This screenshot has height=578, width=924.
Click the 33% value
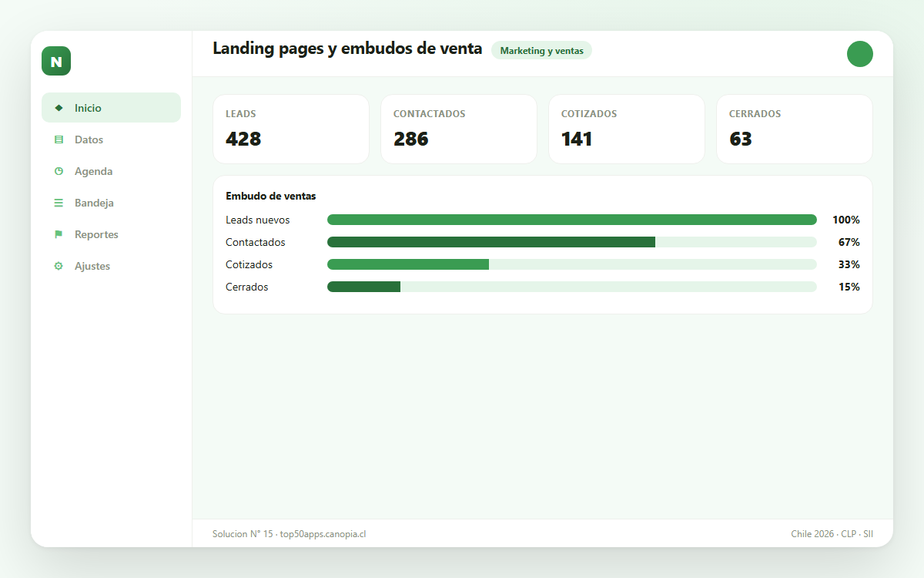[849, 264]
